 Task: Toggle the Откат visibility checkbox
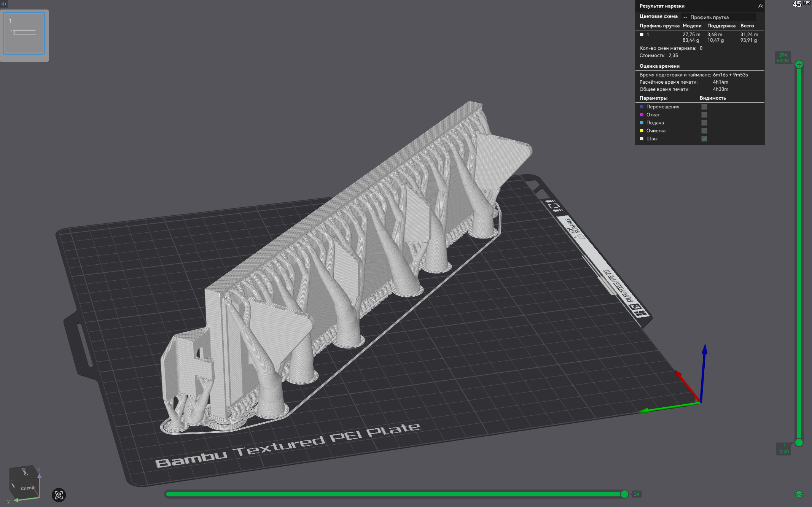pos(704,115)
